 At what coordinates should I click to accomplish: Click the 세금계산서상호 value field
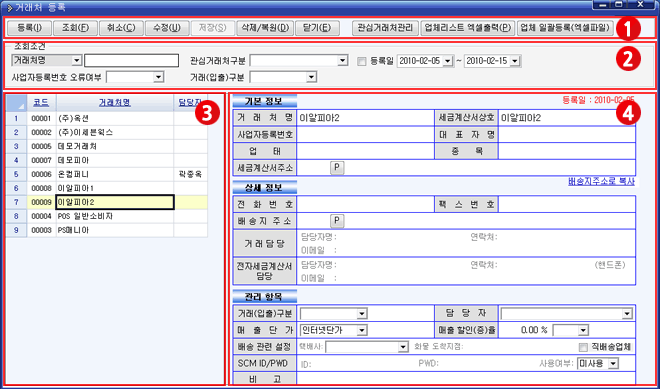567,118
